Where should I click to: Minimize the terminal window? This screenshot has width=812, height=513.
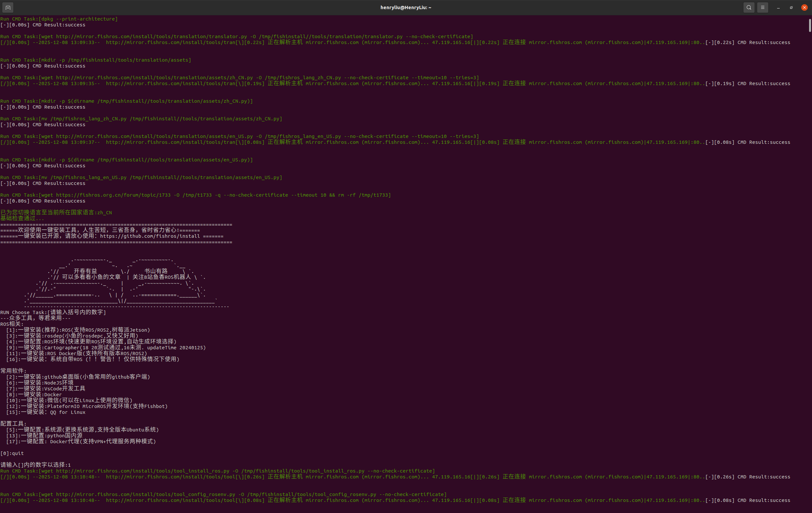pyautogui.click(x=778, y=8)
